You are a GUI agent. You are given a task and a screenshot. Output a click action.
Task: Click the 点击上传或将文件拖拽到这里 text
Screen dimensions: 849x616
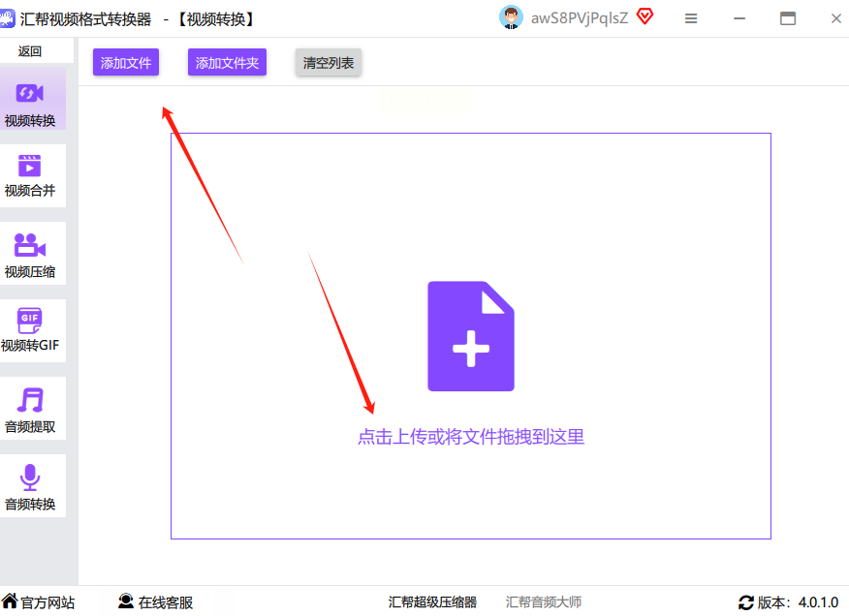[470, 437]
